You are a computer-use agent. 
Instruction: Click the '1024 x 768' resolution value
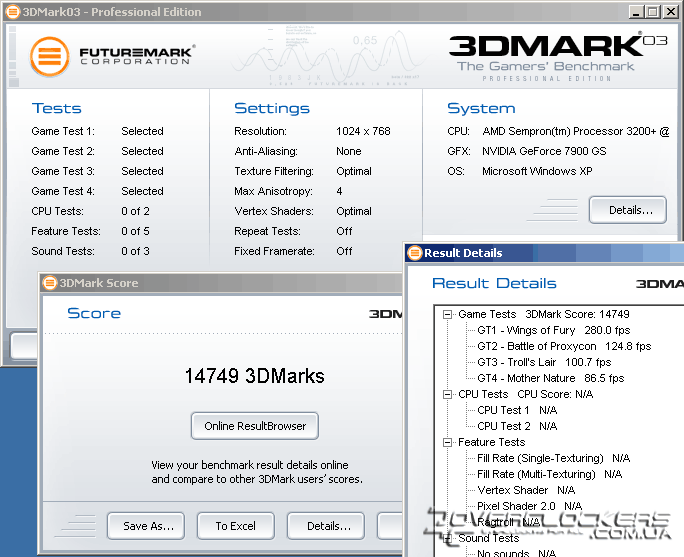[363, 131]
